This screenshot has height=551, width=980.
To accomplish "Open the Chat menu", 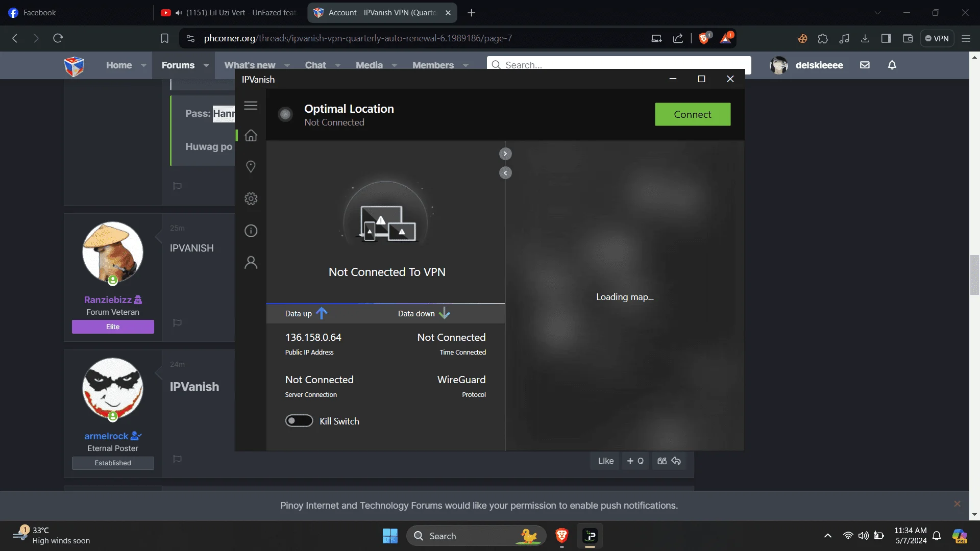I will pyautogui.click(x=315, y=65).
